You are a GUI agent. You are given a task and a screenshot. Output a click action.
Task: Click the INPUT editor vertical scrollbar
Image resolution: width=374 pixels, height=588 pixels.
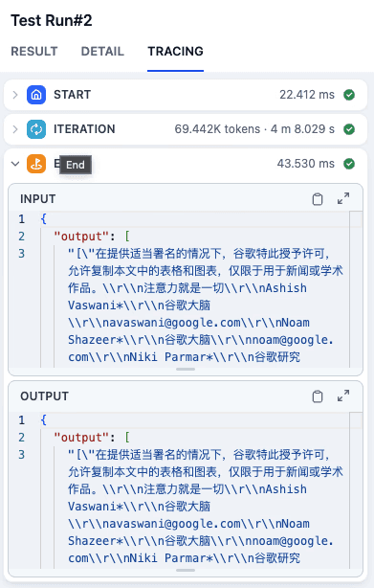(356, 289)
